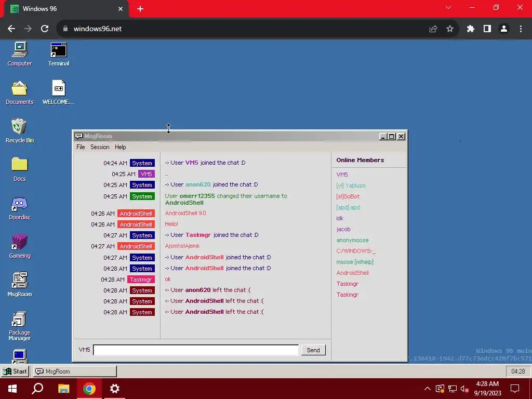
Task: Click the MsgRoom title bar chat icon
Action: 79,136
